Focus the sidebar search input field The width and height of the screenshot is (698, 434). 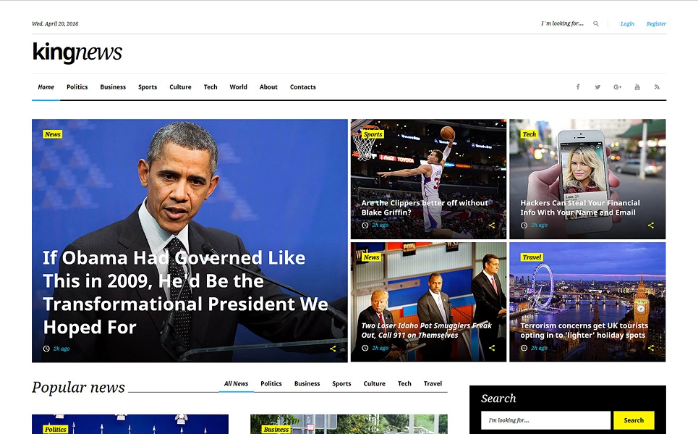click(545, 420)
